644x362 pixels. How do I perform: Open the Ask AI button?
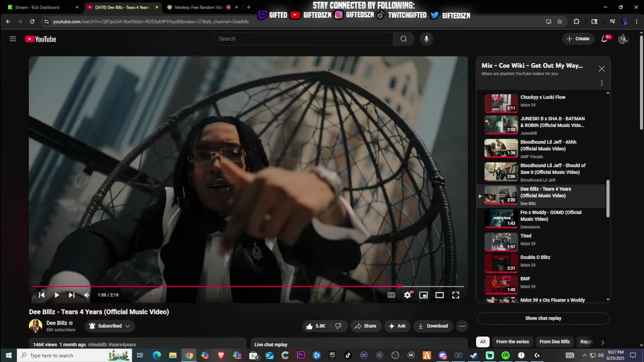(x=397, y=326)
